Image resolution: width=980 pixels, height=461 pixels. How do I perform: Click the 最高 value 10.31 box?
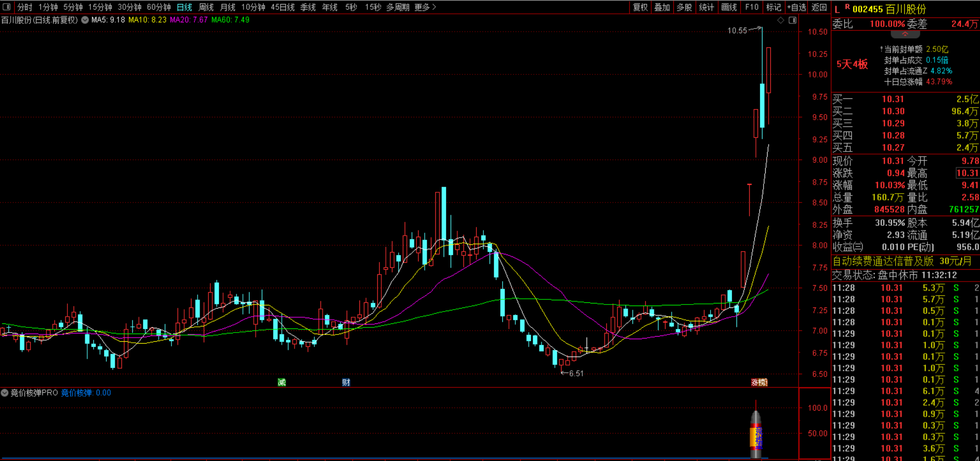click(967, 173)
